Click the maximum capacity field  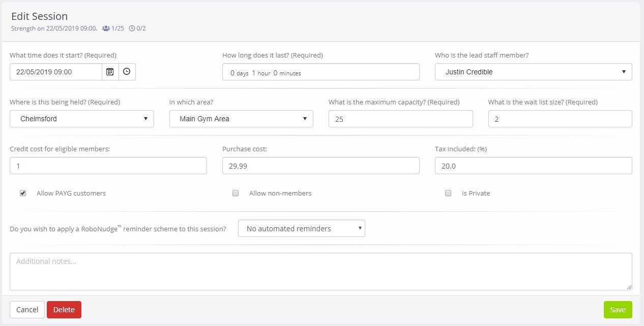[400, 119]
